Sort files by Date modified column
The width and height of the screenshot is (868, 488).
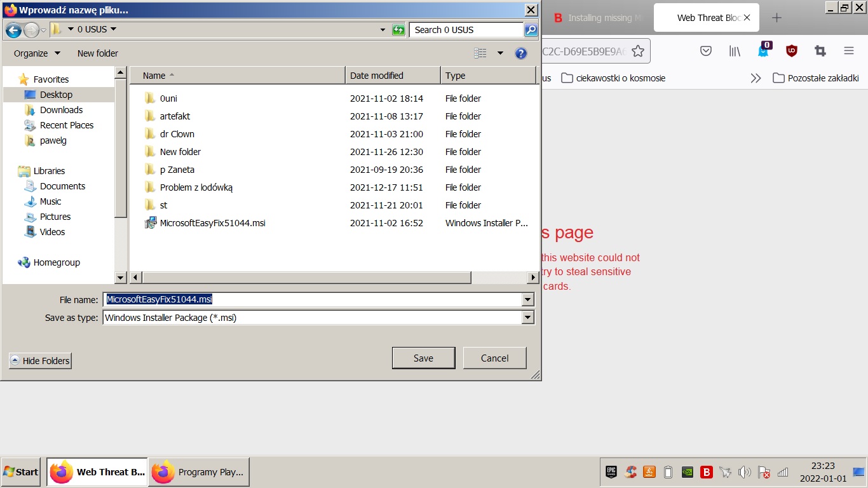(x=393, y=76)
